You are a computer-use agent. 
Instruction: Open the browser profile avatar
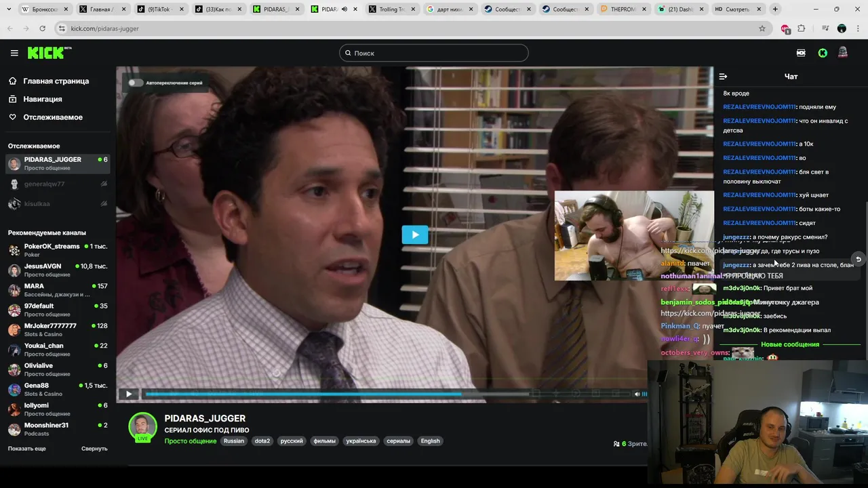pos(842,28)
